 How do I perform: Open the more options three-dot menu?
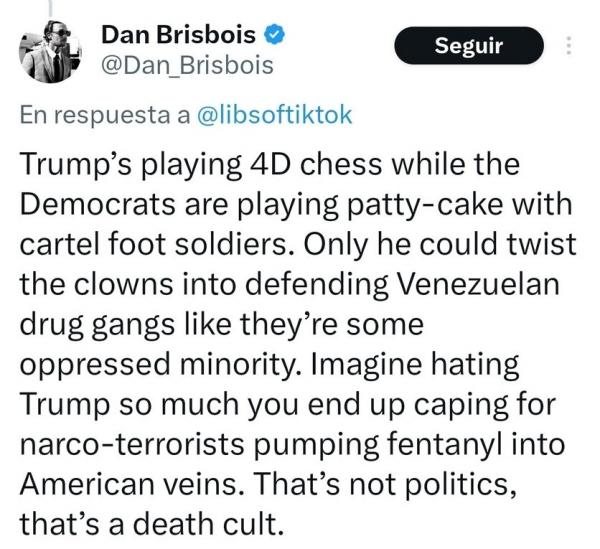(569, 46)
